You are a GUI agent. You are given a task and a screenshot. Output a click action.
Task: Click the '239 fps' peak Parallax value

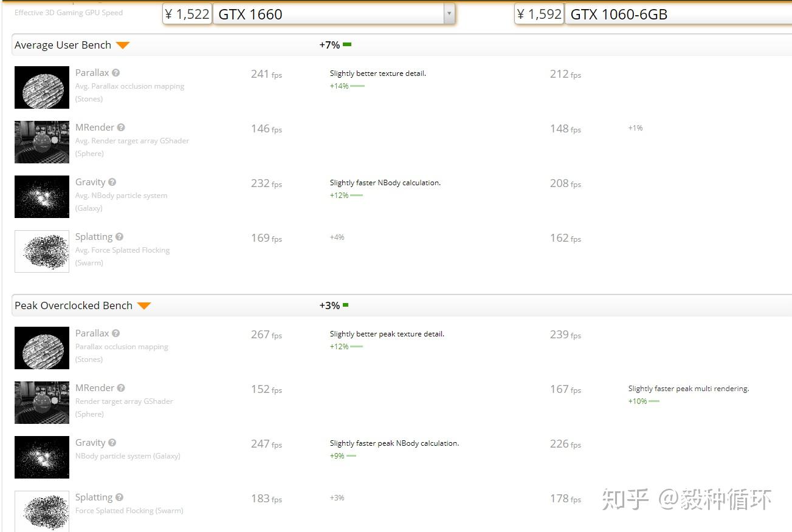(x=565, y=335)
